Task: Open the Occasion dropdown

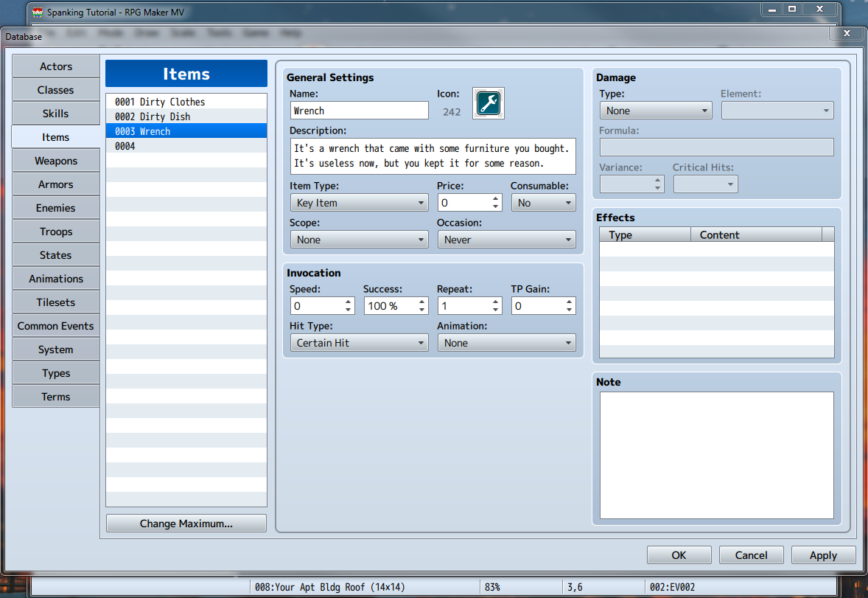Action: pyautogui.click(x=506, y=240)
